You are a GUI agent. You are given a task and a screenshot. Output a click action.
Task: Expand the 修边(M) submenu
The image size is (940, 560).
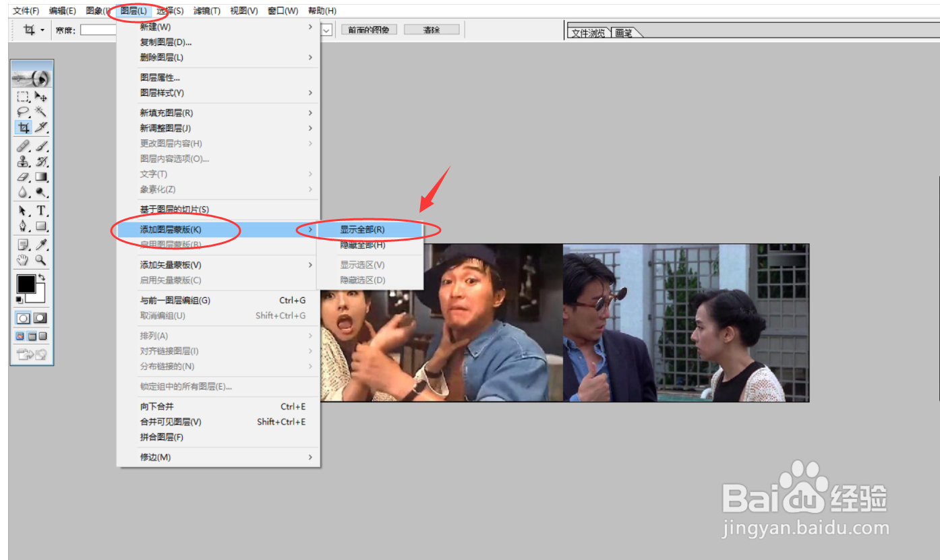tap(310, 458)
